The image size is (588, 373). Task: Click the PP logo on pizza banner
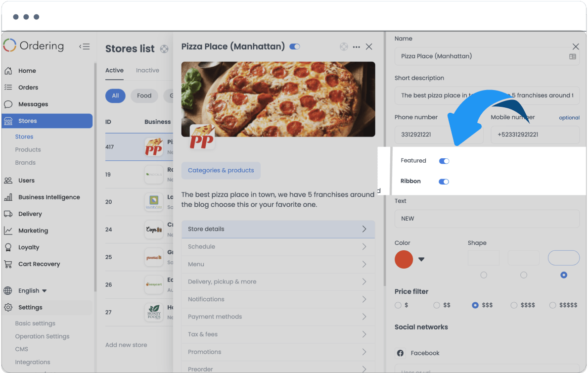pos(202,137)
